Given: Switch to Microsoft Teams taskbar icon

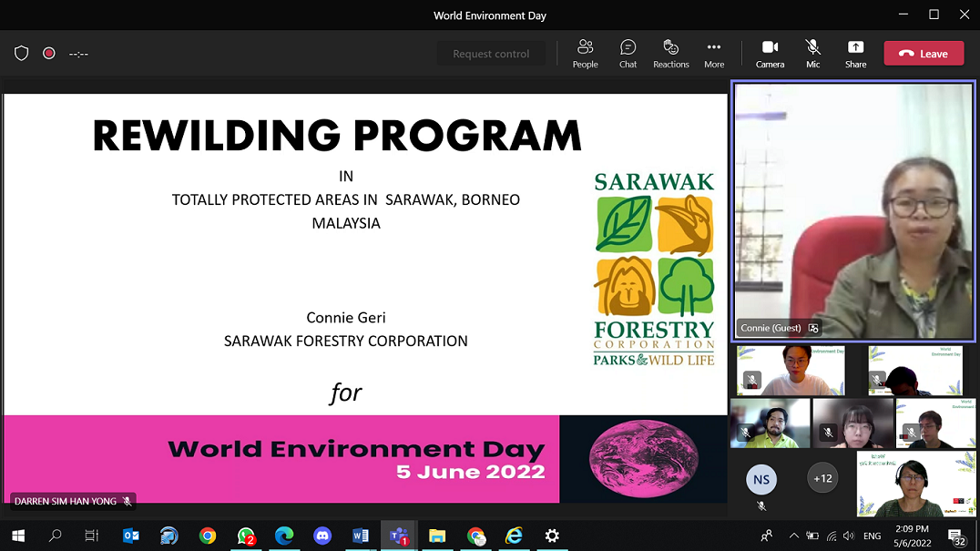Looking at the screenshot, I should [399, 536].
